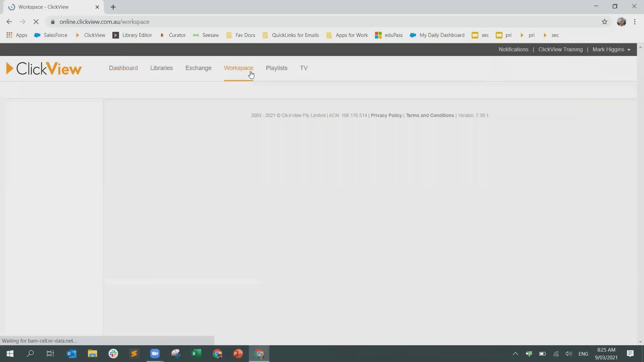
Task: Go to the Playlists tab
Action: point(276,68)
